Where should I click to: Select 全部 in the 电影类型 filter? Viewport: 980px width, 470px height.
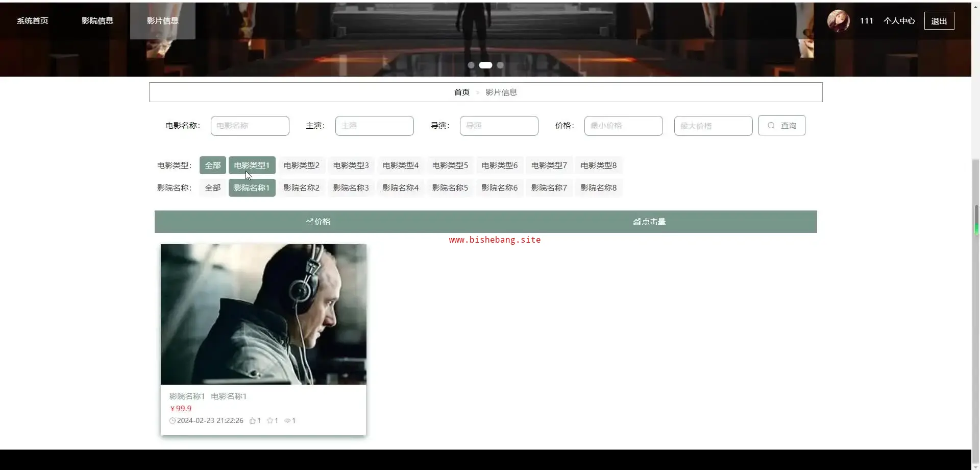click(212, 166)
